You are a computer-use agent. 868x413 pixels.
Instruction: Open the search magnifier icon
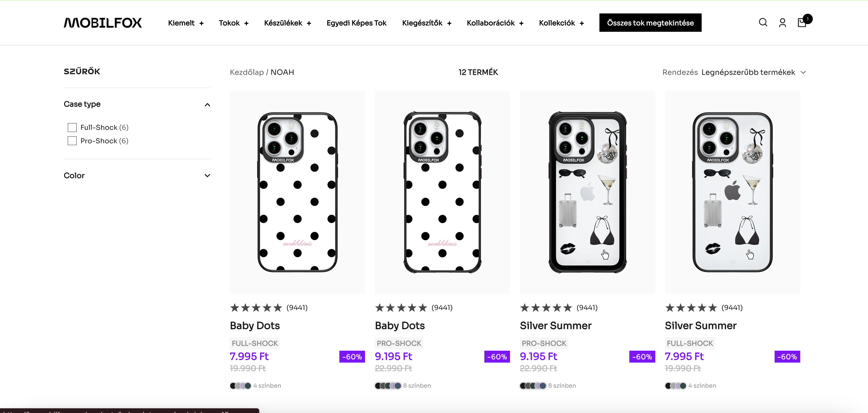click(x=763, y=23)
